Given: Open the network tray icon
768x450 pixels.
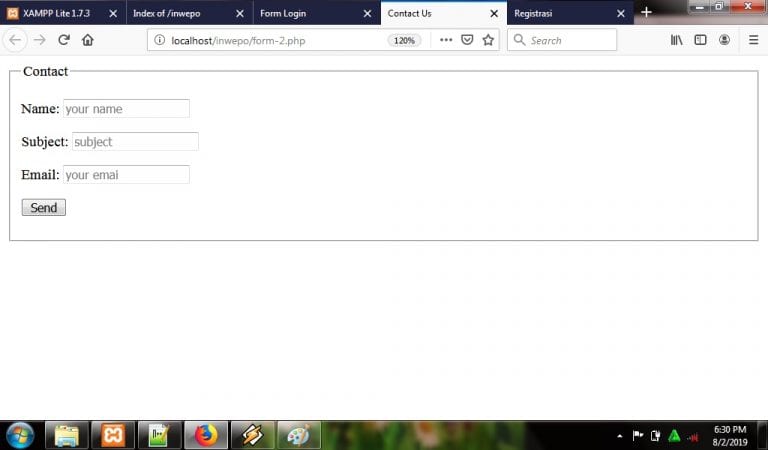Looking at the screenshot, I should click(693, 436).
